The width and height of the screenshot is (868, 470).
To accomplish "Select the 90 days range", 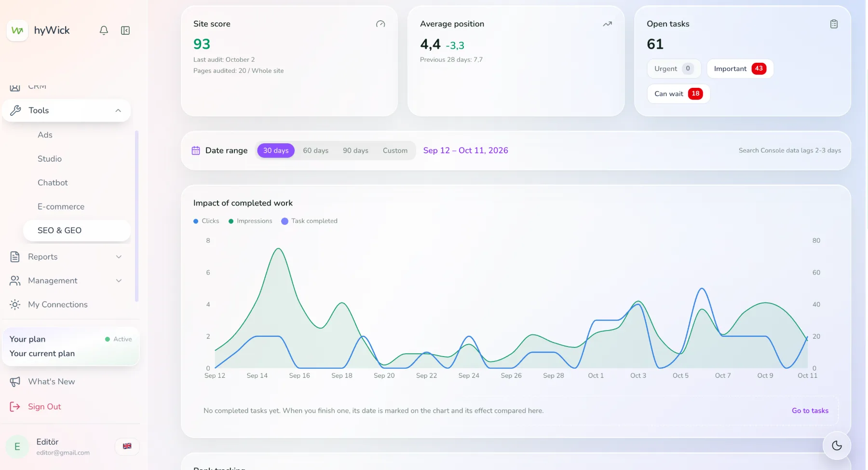I will pyautogui.click(x=355, y=151).
